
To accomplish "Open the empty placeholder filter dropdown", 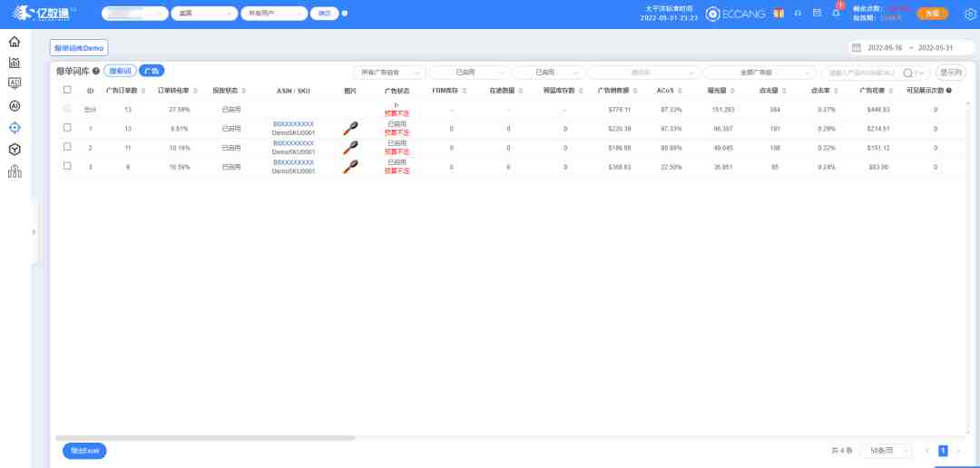I will 643,73.
